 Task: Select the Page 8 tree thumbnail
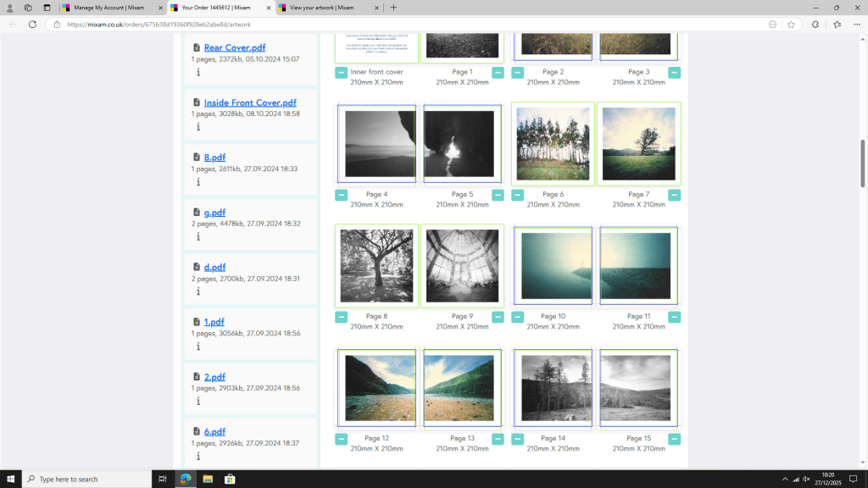(376, 266)
